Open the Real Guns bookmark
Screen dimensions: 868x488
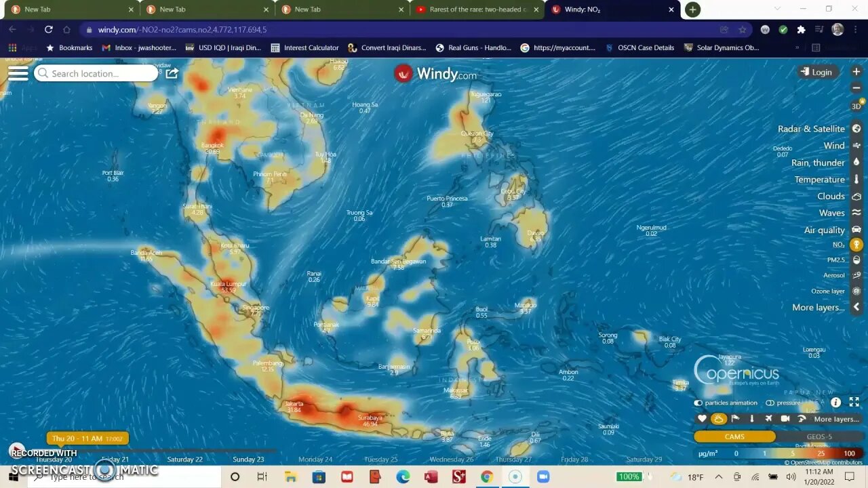473,47
